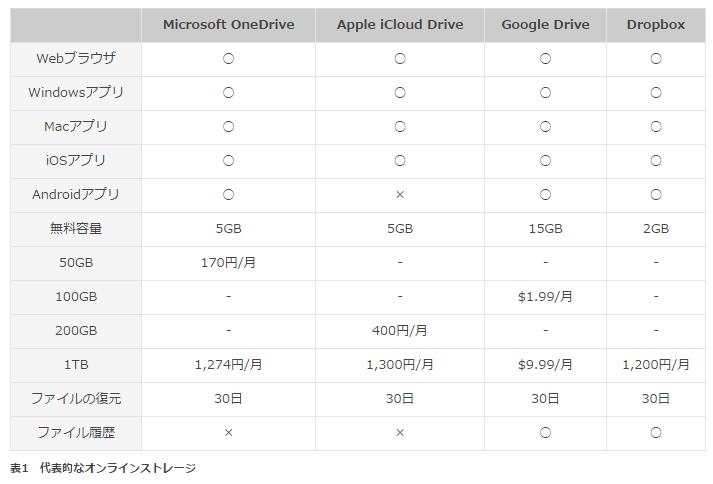Select the Androidアプリ row label
The height and width of the screenshot is (484, 713).
(x=76, y=195)
